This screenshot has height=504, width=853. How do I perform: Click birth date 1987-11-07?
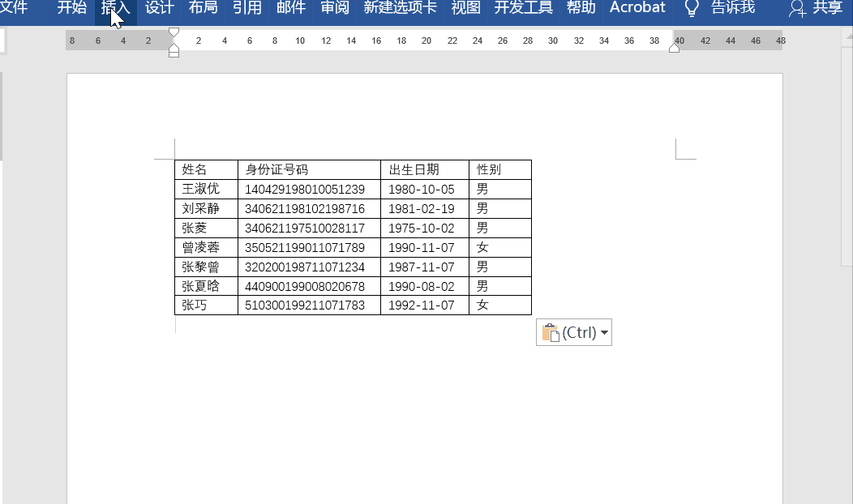tap(421, 267)
